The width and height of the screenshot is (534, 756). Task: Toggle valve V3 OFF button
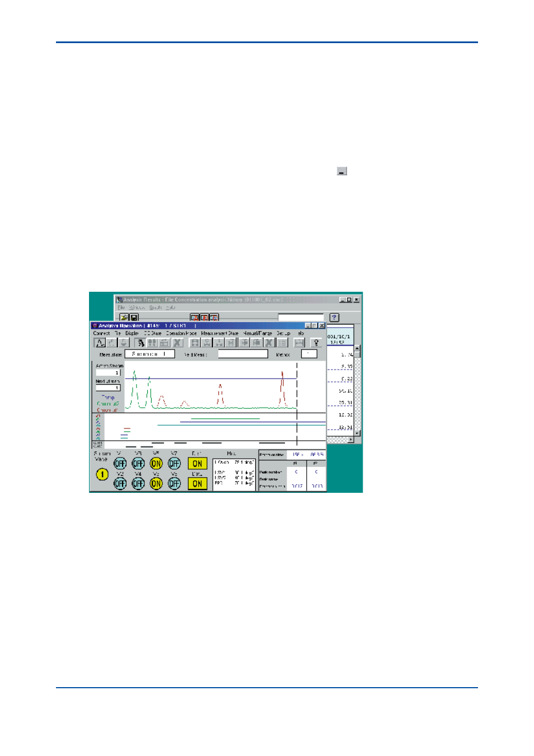pyautogui.click(x=138, y=464)
